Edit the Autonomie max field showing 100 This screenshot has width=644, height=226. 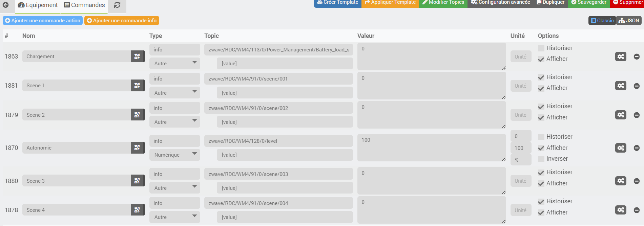(x=521, y=148)
